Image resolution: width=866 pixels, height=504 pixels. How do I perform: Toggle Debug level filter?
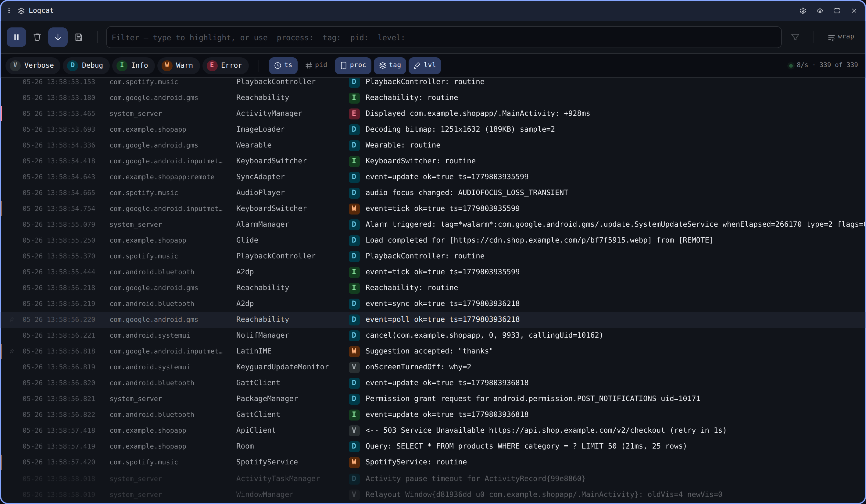pyautogui.click(x=86, y=65)
